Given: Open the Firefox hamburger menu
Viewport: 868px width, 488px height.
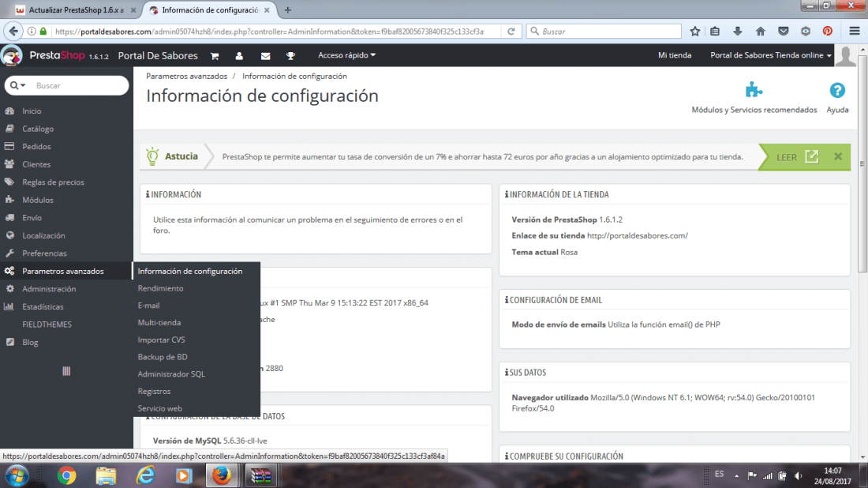Looking at the screenshot, I should tap(854, 32).
